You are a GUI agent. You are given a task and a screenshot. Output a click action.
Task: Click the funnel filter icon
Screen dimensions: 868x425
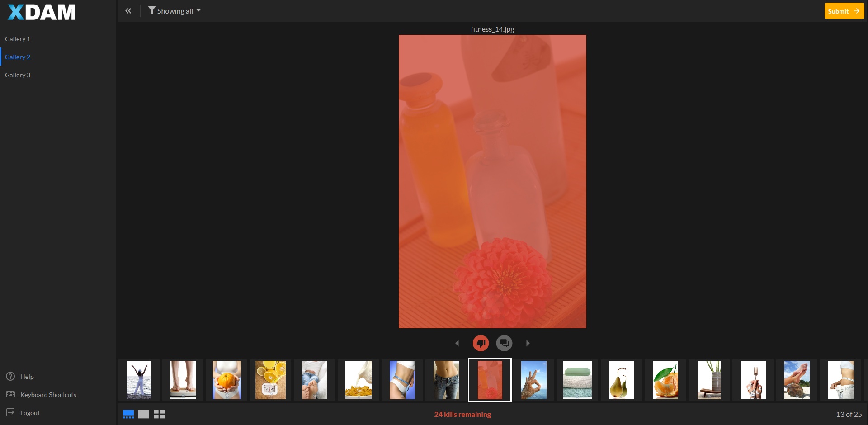coord(152,10)
